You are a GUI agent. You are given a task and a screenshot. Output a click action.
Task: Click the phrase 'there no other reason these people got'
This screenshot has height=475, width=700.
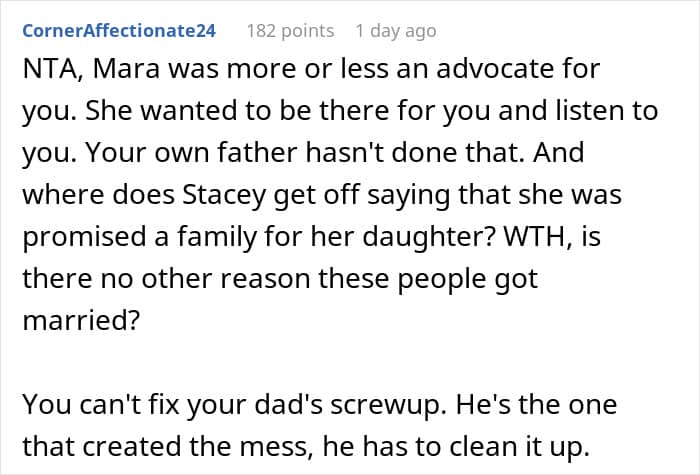tap(280, 279)
